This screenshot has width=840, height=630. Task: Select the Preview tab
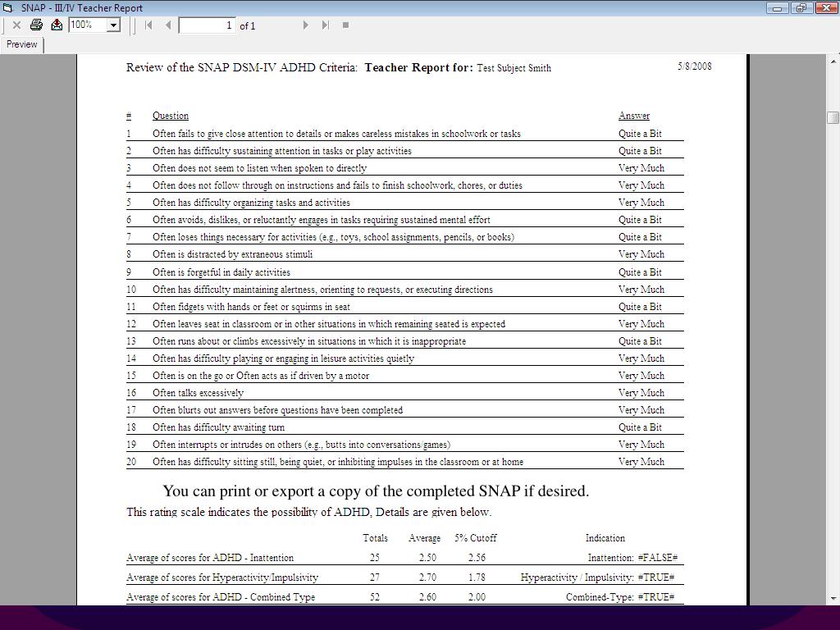21,44
